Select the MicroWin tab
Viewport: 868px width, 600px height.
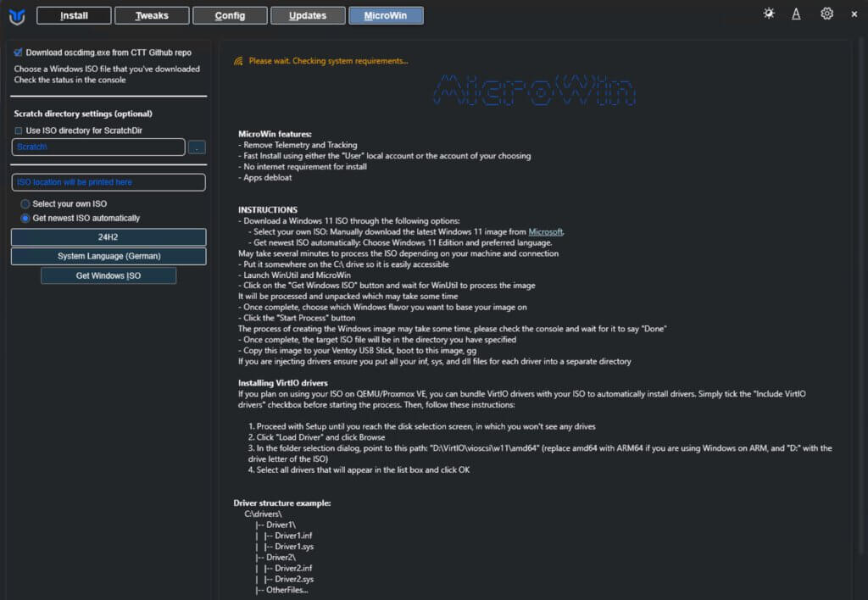[x=386, y=15]
